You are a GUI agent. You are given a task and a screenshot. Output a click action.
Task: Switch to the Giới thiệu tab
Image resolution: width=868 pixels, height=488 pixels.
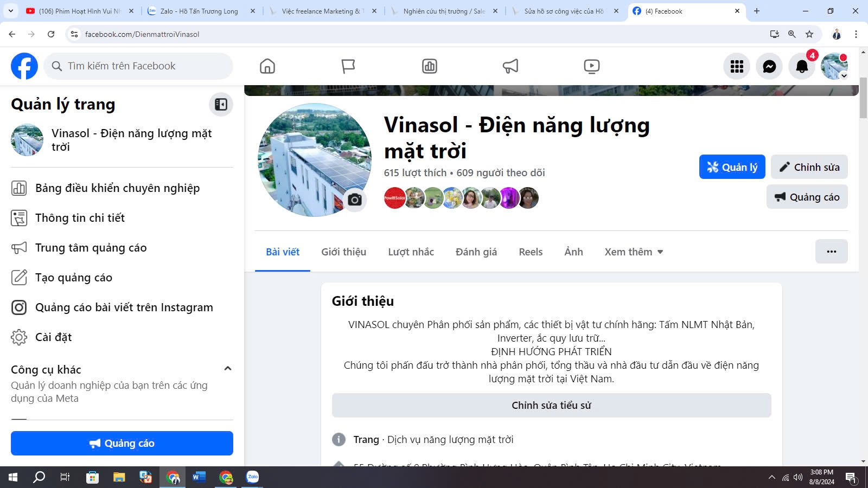[343, 252]
